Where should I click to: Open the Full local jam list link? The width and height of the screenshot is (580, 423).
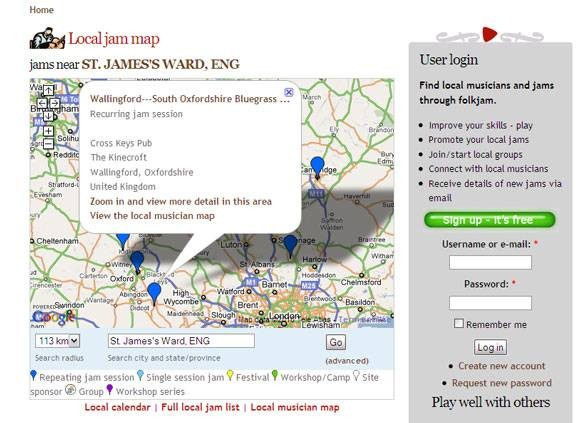pos(200,407)
